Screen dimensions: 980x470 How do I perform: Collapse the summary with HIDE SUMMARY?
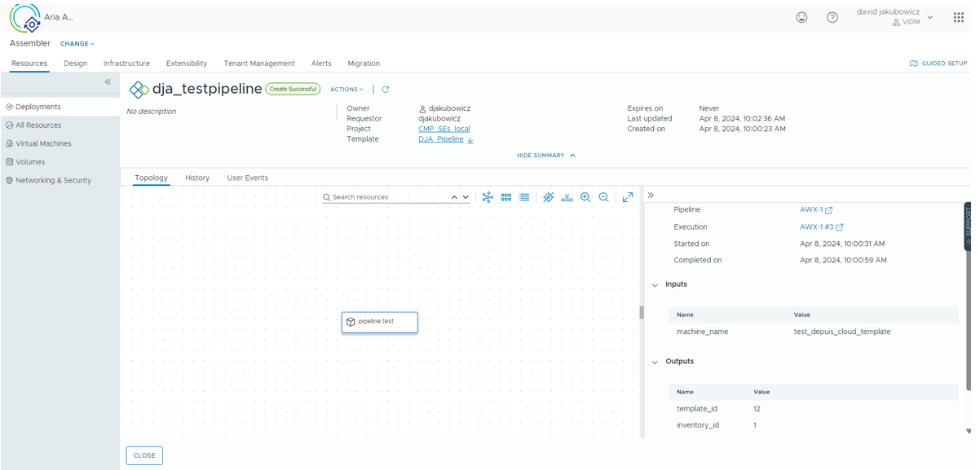click(546, 156)
